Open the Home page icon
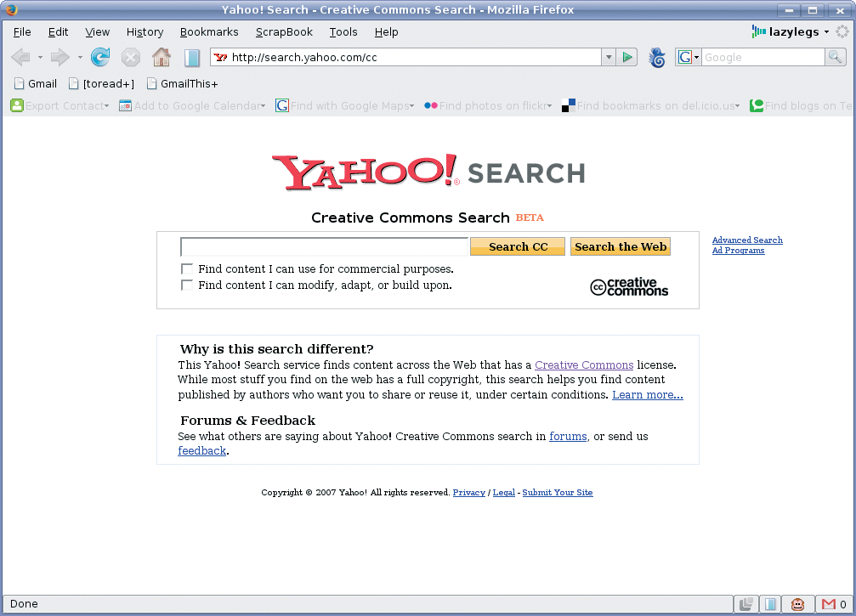Screen dimensions: 856x616 click(x=161, y=57)
